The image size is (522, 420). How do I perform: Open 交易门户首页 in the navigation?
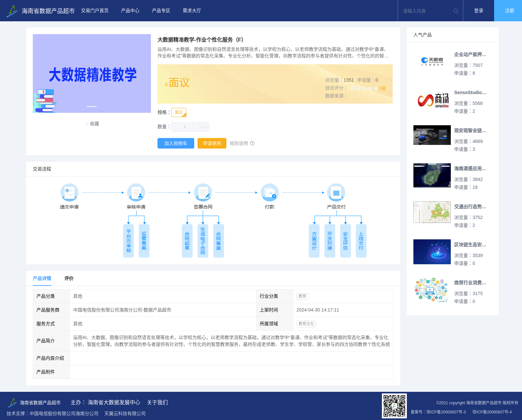95,11
